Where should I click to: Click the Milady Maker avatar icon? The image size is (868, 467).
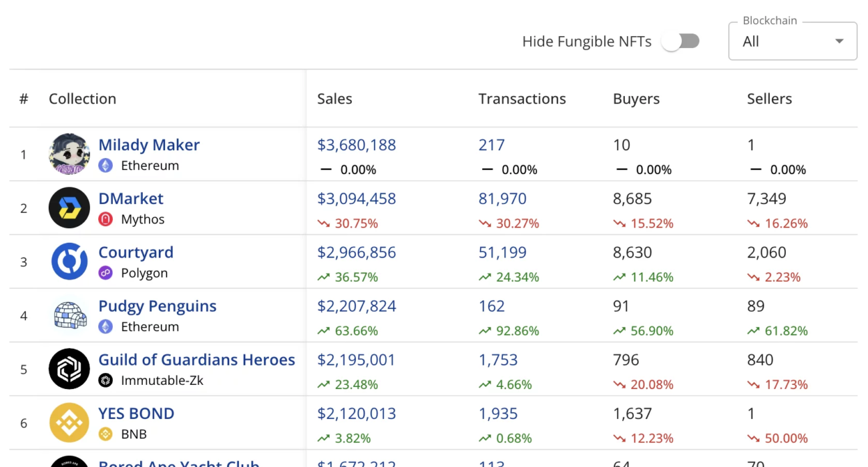click(69, 154)
